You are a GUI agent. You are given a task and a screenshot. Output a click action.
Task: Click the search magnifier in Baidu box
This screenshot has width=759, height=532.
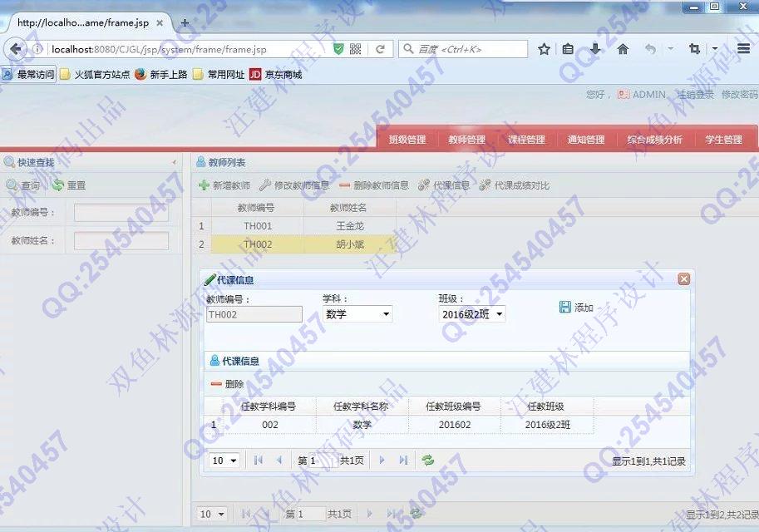(x=408, y=49)
